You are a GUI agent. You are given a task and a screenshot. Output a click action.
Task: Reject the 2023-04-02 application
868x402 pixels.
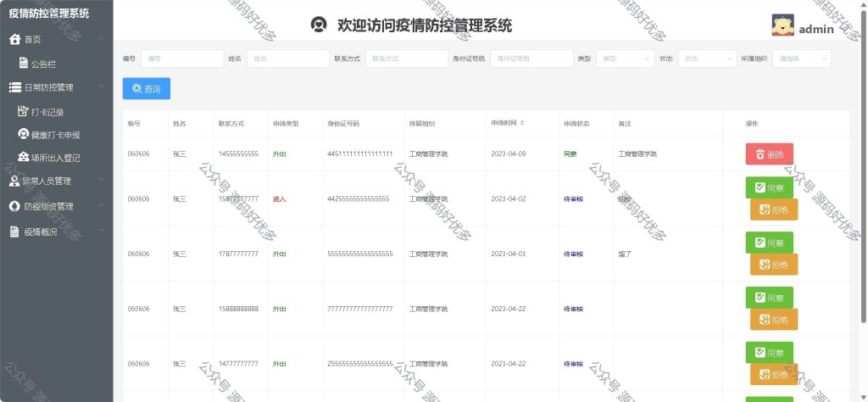[x=774, y=209]
